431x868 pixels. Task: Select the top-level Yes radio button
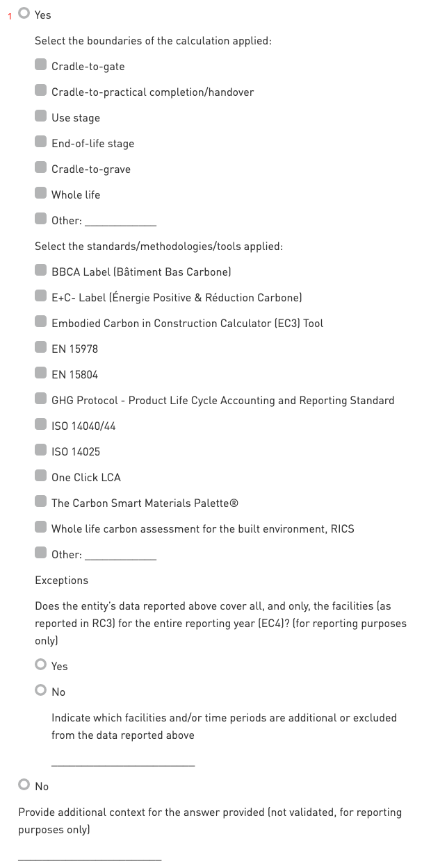tap(25, 14)
